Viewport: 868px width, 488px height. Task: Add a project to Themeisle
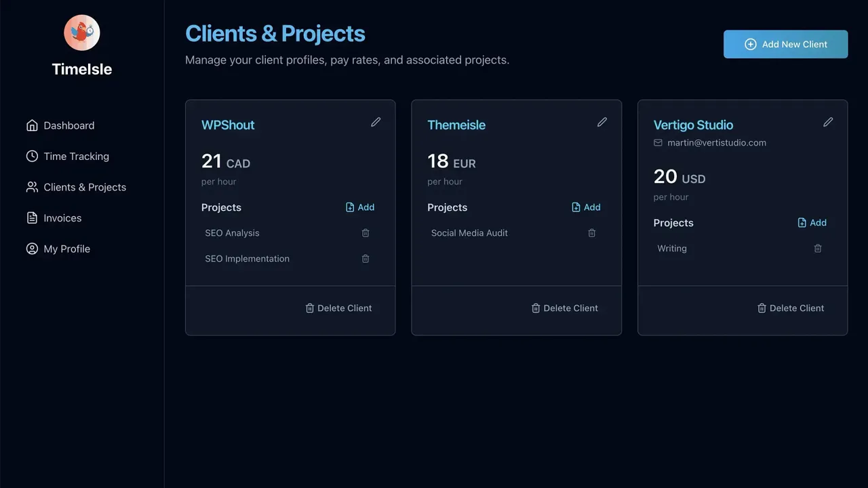pyautogui.click(x=586, y=207)
